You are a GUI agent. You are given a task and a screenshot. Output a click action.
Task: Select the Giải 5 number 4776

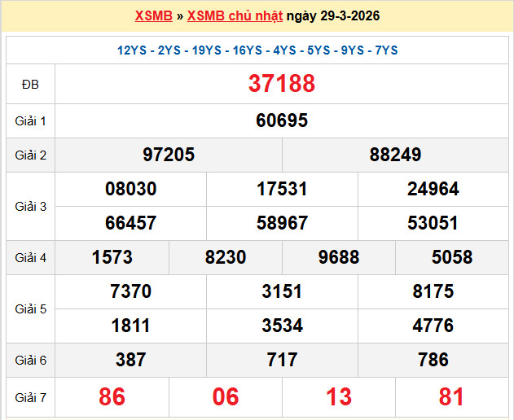point(433,326)
